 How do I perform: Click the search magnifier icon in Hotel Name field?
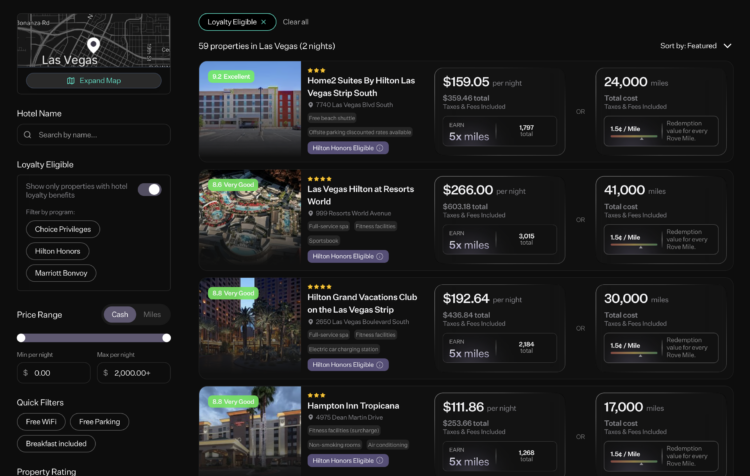coord(28,135)
